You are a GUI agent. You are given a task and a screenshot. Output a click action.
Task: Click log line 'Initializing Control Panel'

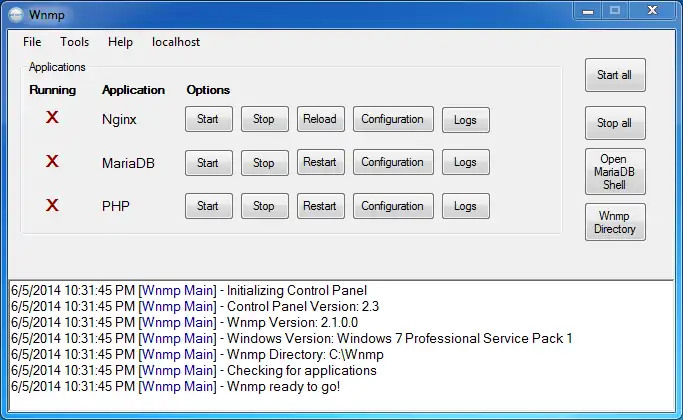click(x=189, y=291)
